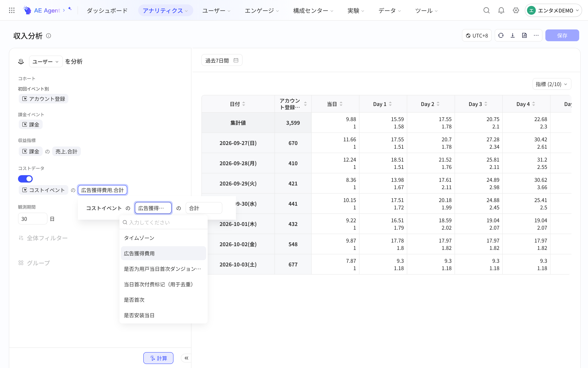Sort the Day 3 column
This screenshot has width=588, height=368.
pyautogui.click(x=486, y=104)
